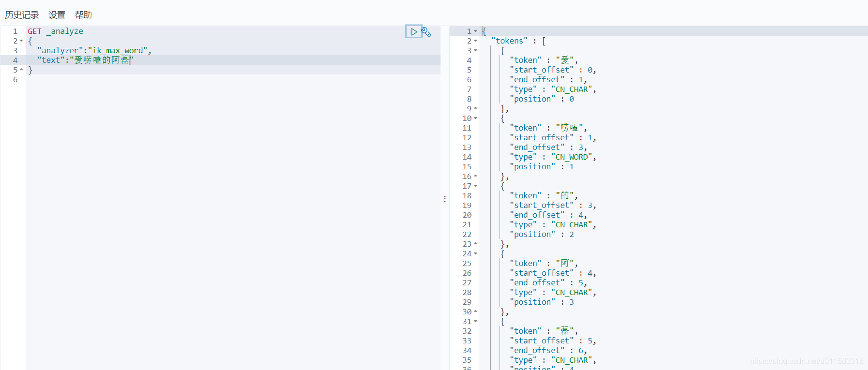Click the "CN_WORD" type value

click(572, 157)
